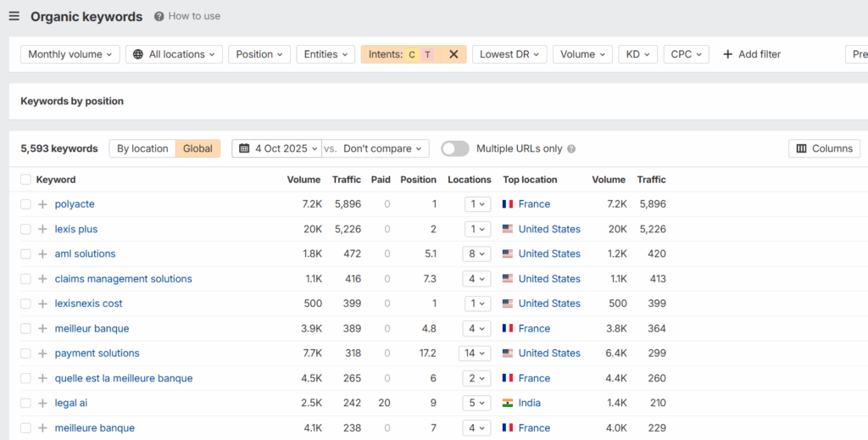Open the hamburger menu icon
Viewport: 868px width, 440px height.
[14, 16]
